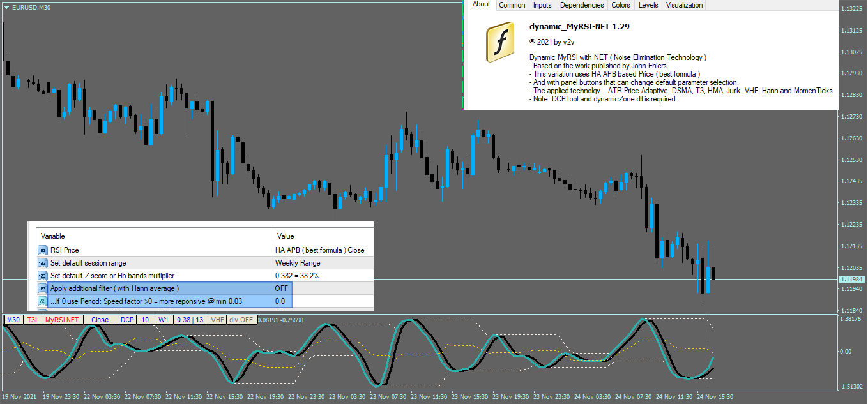868x404 pixels.
Task: Click the icon beside Speed factor row
Action: tap(42, 301)
